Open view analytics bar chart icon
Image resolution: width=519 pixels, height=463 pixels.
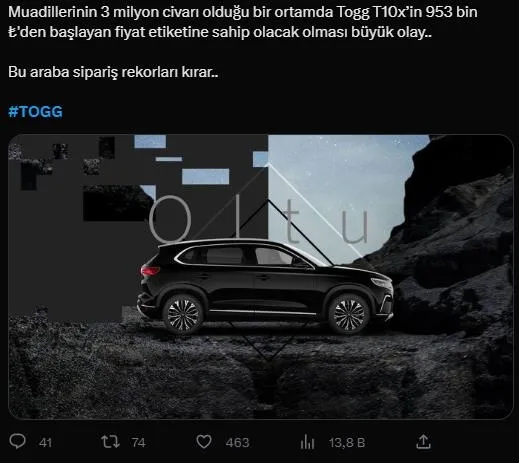click(x=307, y=443)
